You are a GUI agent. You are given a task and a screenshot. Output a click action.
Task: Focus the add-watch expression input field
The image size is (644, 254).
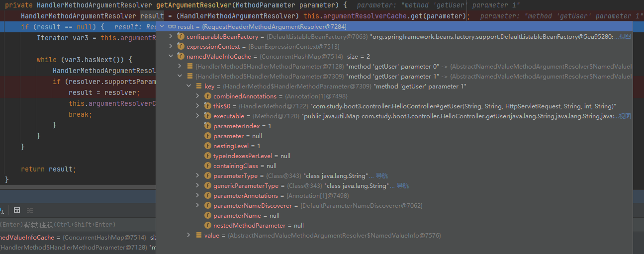point(78,225)
